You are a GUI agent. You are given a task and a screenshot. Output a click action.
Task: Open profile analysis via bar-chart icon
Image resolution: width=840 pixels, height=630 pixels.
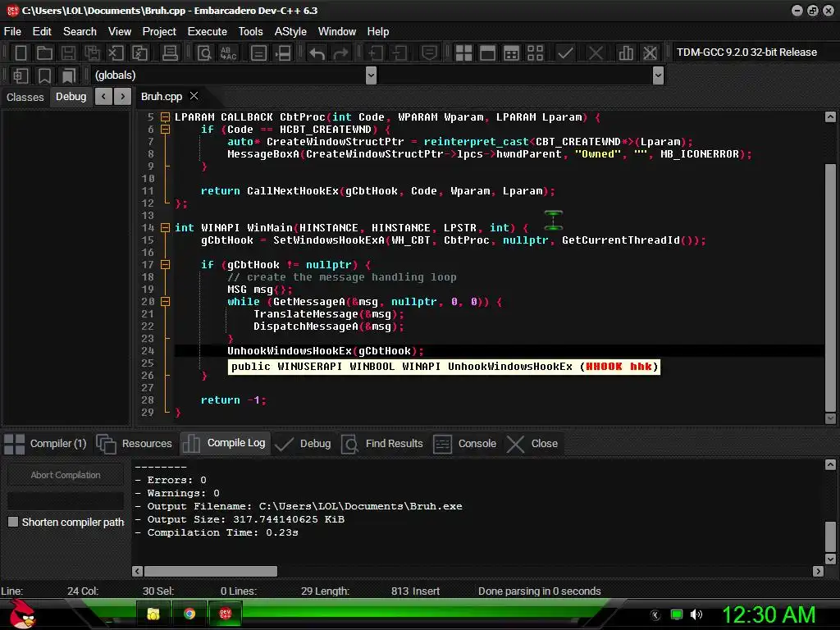[626, 52]
